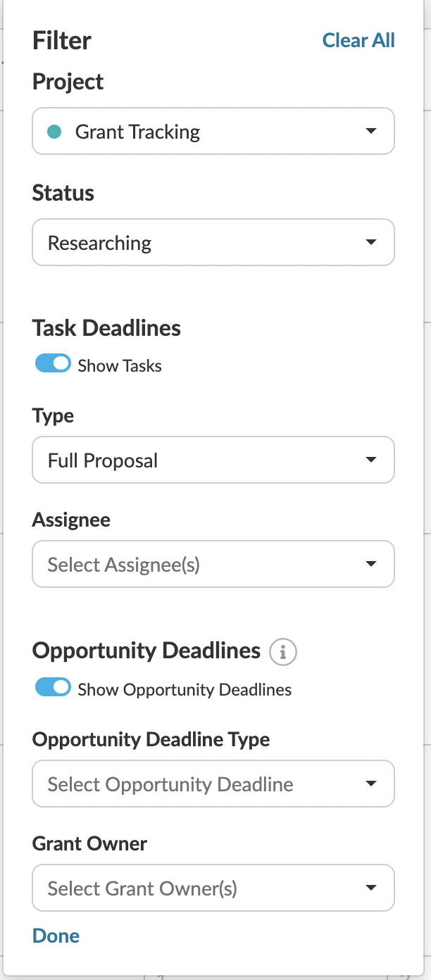The image size is (431, 980).
Task: Disable Show Opportunity Deadlines
Action: pyautogui.click(x=53, y=687)
